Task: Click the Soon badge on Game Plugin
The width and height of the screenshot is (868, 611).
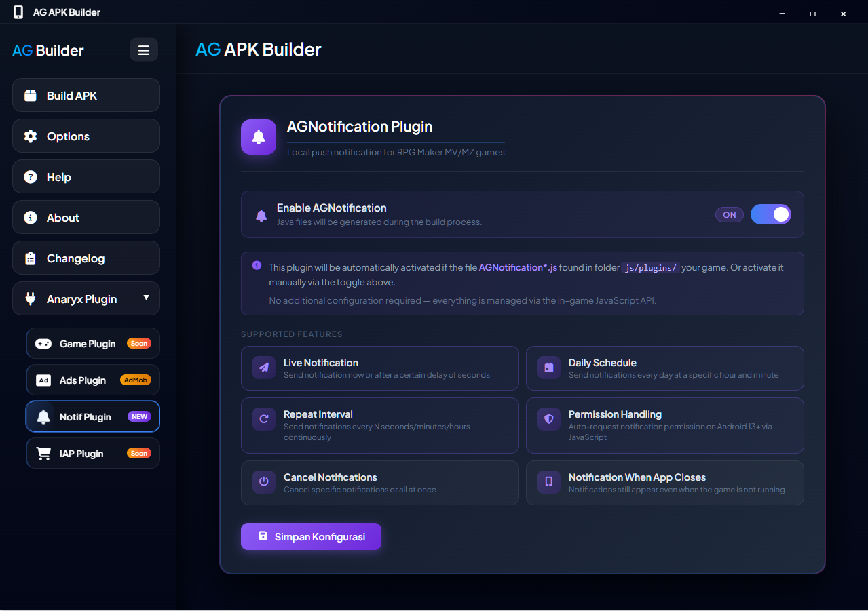Action: 139,344
